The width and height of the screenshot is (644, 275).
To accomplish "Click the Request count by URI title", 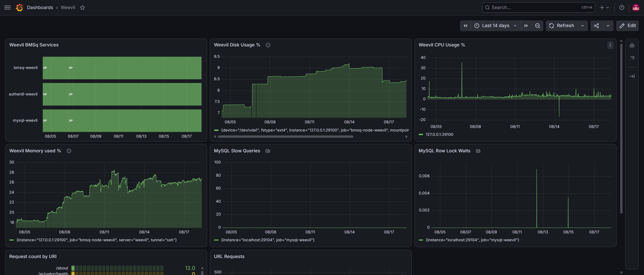I will 33,257.
